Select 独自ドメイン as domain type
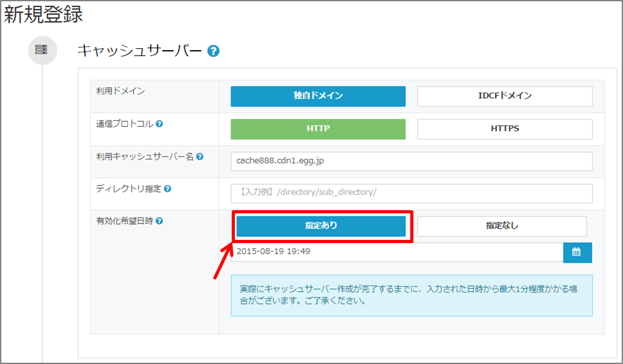The height and width of the screenshot is (364, 623). [318, 96]
